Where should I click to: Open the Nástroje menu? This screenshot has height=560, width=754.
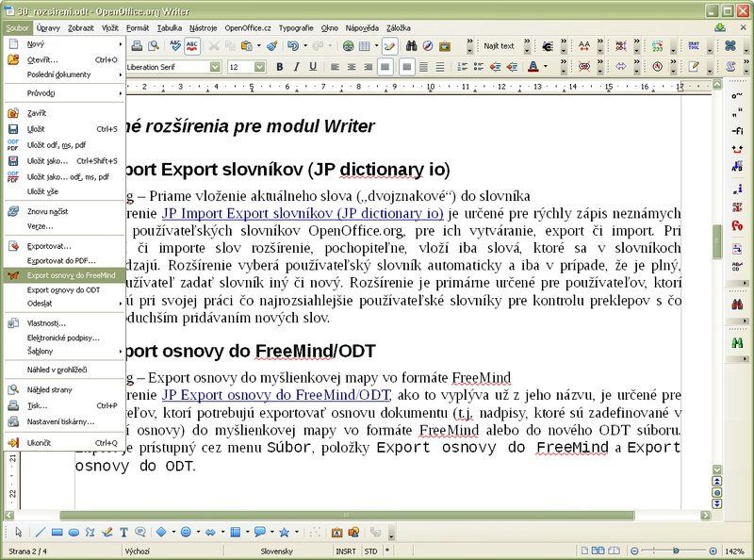coord(203,28)
